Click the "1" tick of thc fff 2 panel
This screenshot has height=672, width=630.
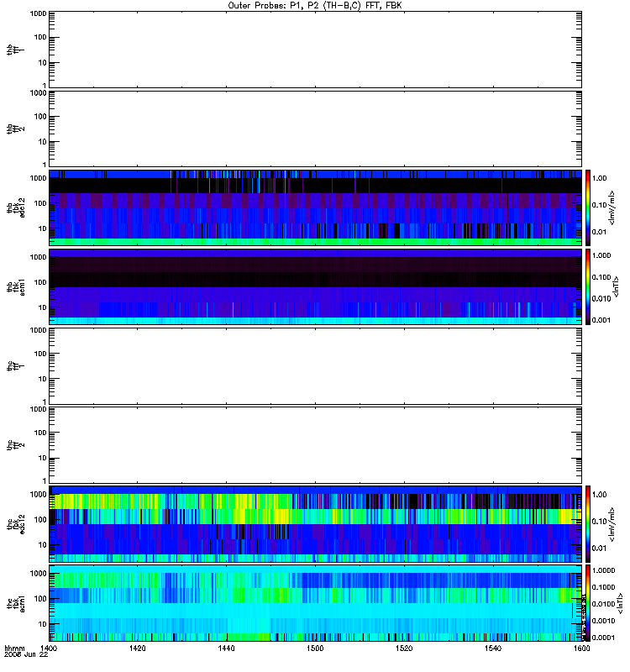point(45,480)
